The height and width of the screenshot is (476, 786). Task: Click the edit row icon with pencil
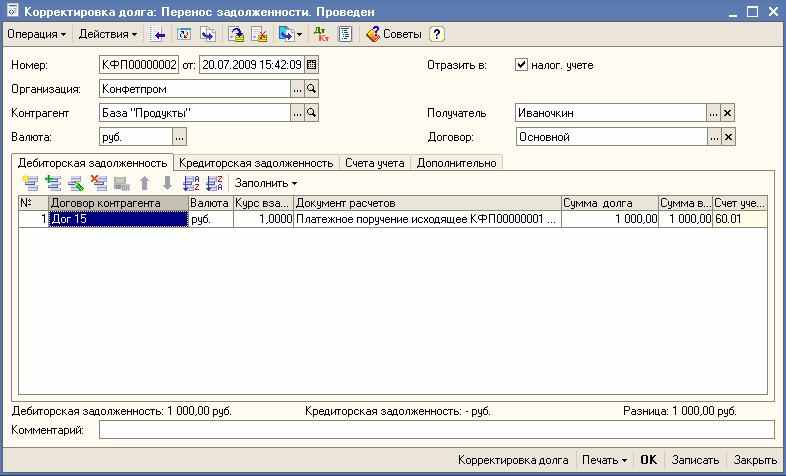[x=76, y=183]
